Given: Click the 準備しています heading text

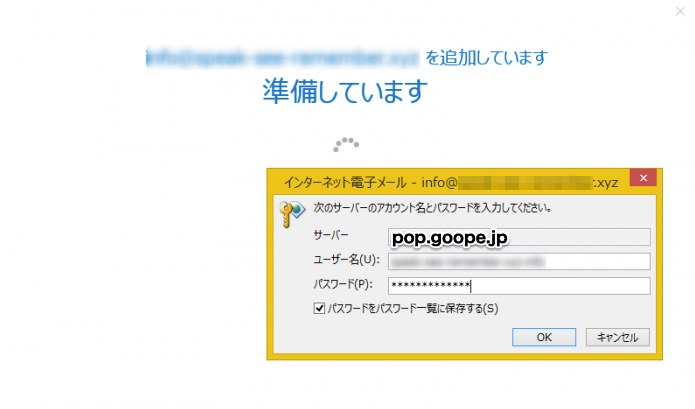Looking at the screenshot, I should 345,91.
